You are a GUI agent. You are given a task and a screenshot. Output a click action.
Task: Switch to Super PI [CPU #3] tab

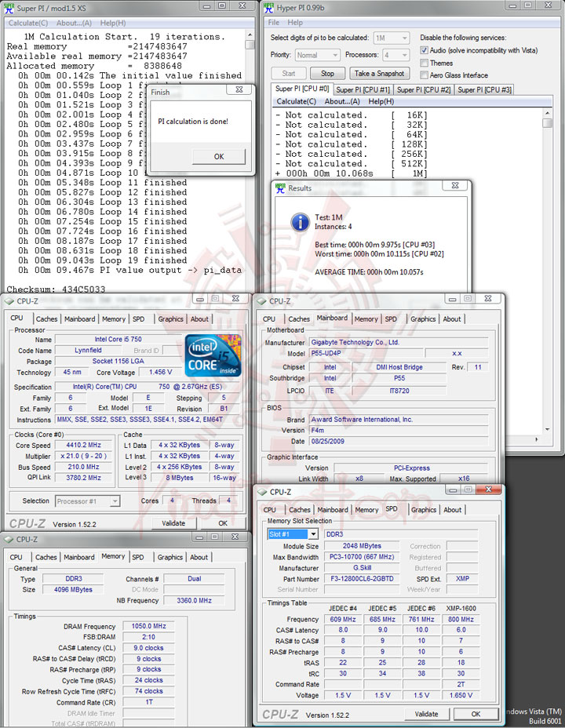click(x=485, y=89)
